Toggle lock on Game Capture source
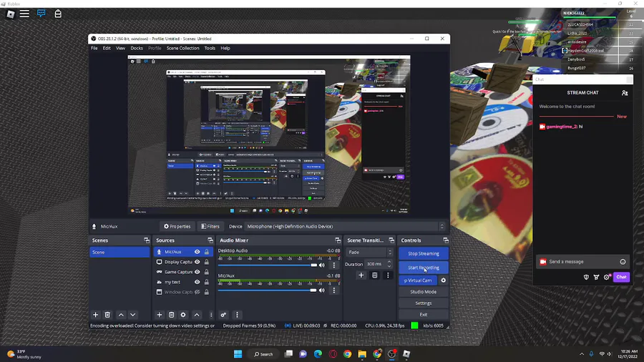The height and width of the screenshot is (362, 644). tap(207, 272)
